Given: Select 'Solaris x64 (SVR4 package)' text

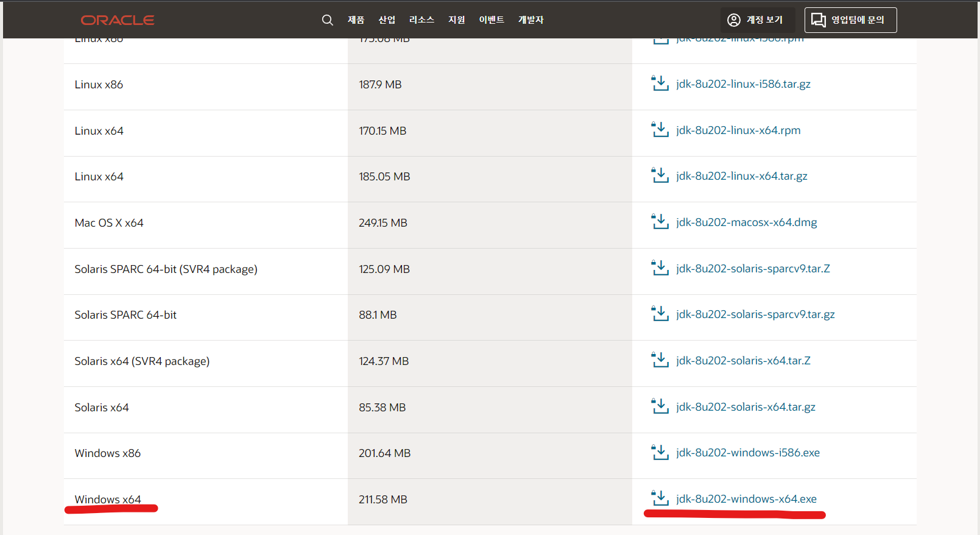Looking at the screenshot, I should coord(142,361).
